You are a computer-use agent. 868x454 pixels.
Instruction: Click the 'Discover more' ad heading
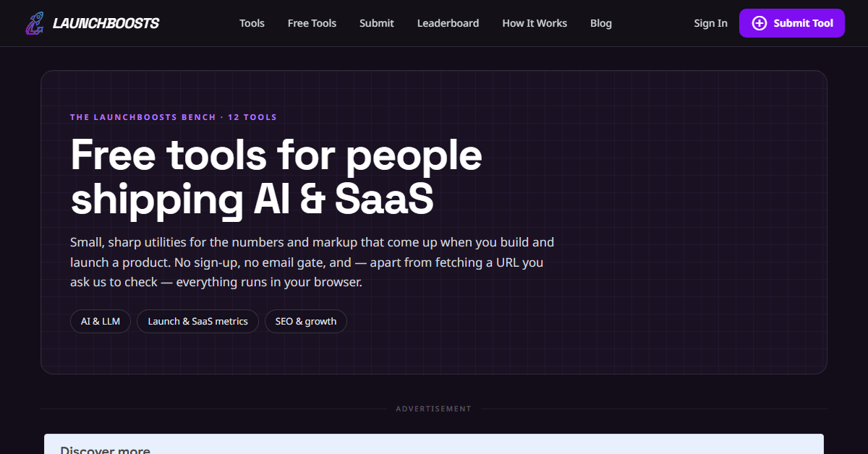(105, 450)
